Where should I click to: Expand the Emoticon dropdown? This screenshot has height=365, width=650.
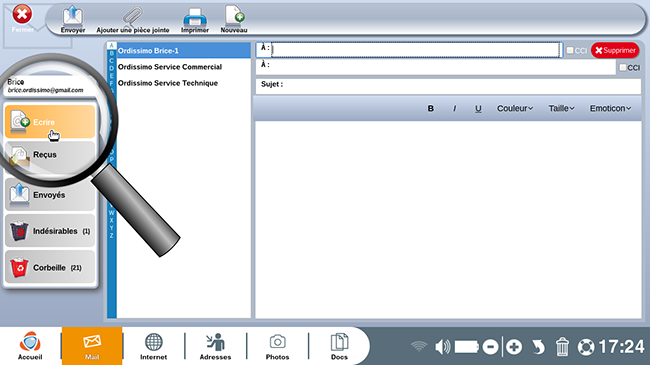click(x=610, y=108)
